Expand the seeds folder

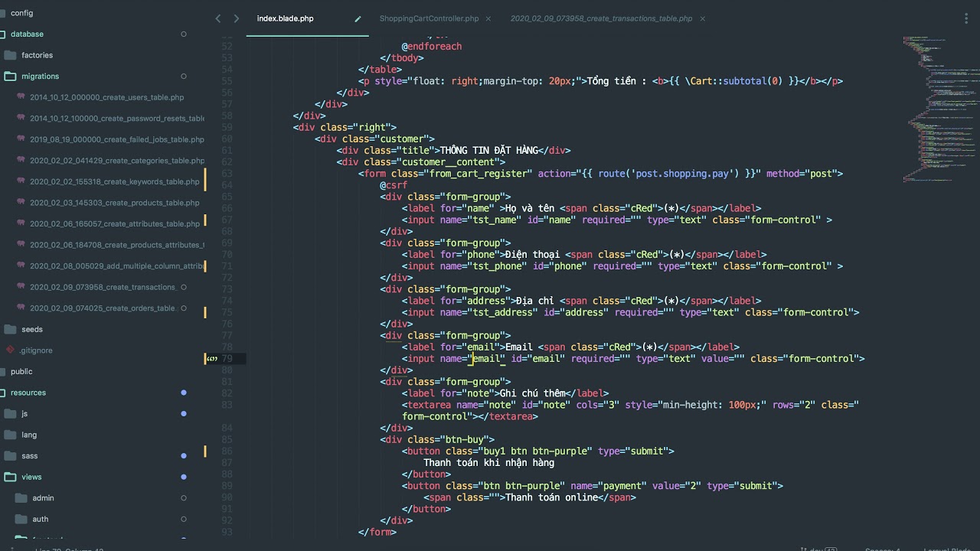pos(31,329)
